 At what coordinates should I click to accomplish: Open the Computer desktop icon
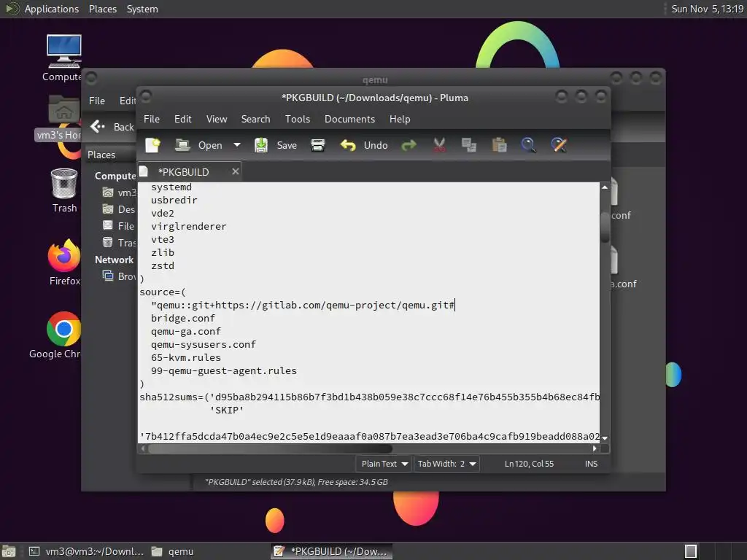pyautogui.click(x=63, y=58)
